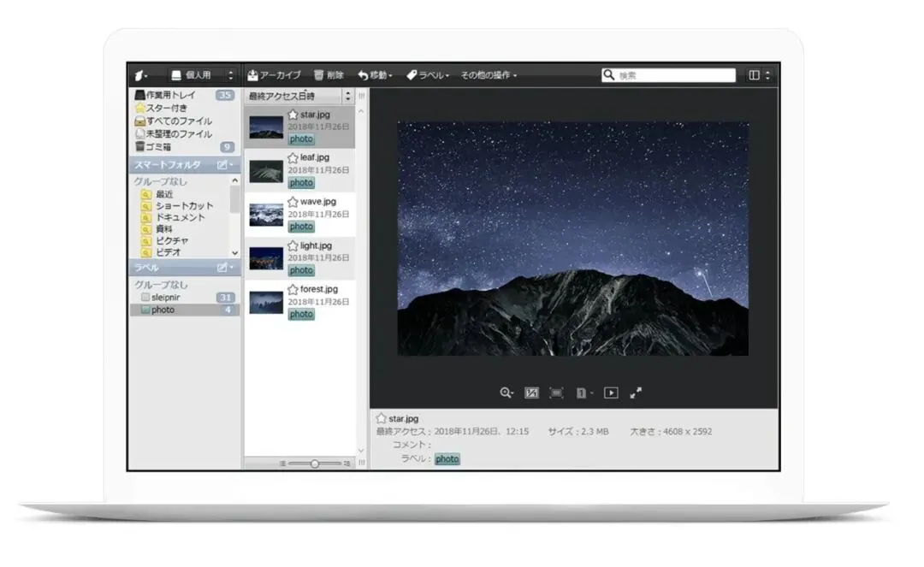Screen dimensions: 924x567
Task: Click the 削除 delete button
Action: [x=329, y=75]
